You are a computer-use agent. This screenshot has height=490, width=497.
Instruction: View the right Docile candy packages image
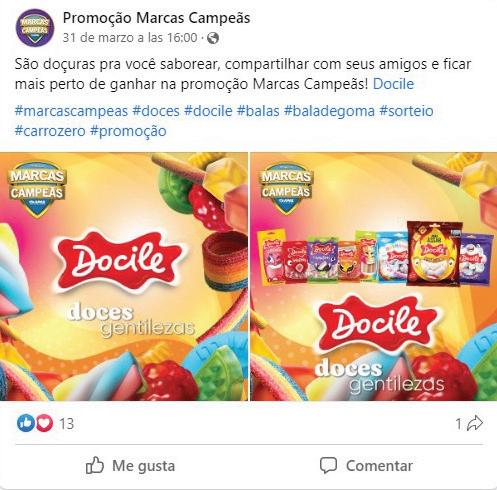tap(374, 277)
